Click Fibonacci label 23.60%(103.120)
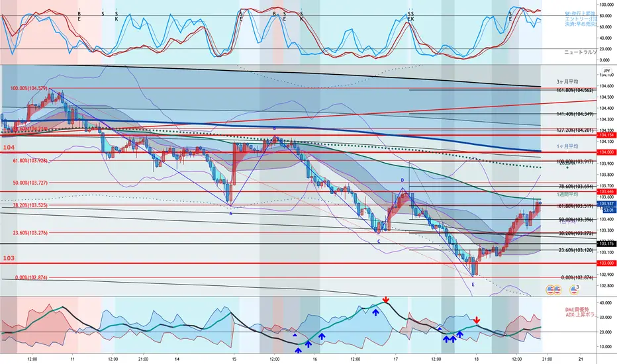This screenshot has height=364, width=617. (x=576, y=250)
